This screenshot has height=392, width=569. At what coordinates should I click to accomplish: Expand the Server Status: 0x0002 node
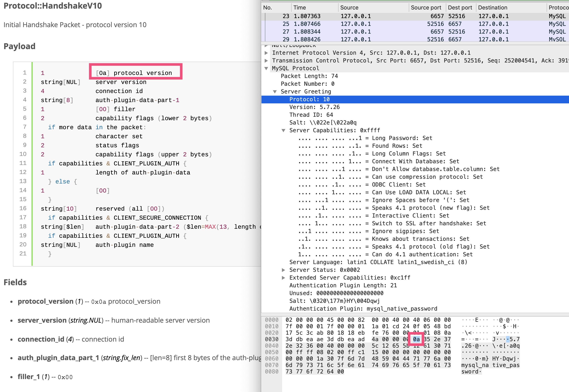click(x=283, y=270)
